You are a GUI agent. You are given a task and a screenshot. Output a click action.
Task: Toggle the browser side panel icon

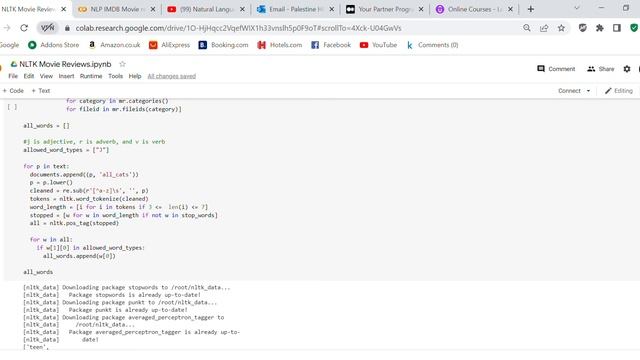[617, 28]
